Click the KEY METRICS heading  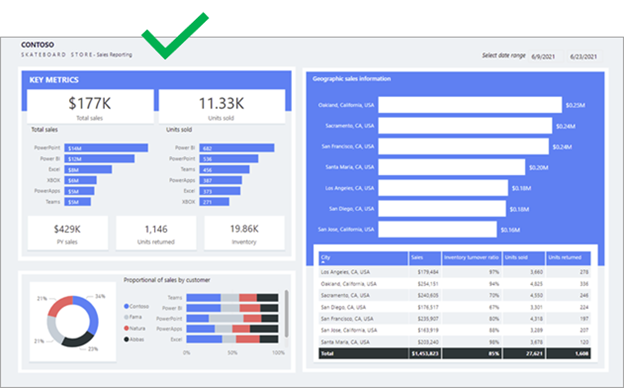click(54, 80)
